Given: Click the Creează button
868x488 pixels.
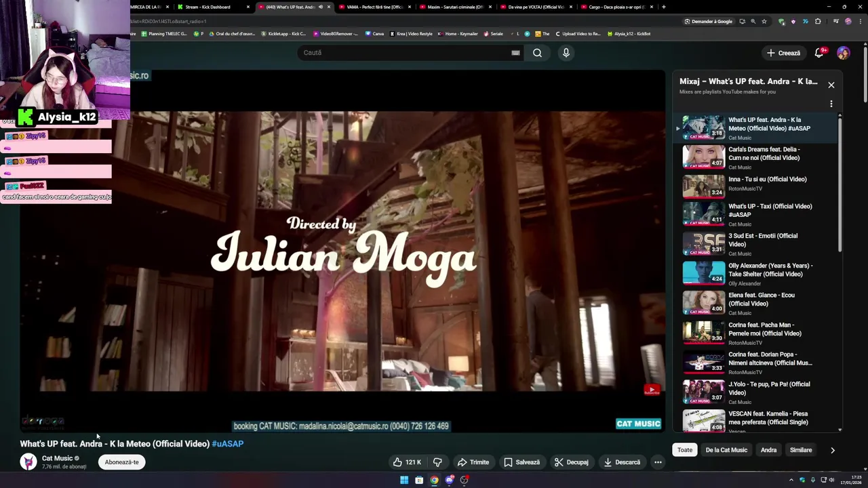Looking at the screenshot, I should point(783,53).
